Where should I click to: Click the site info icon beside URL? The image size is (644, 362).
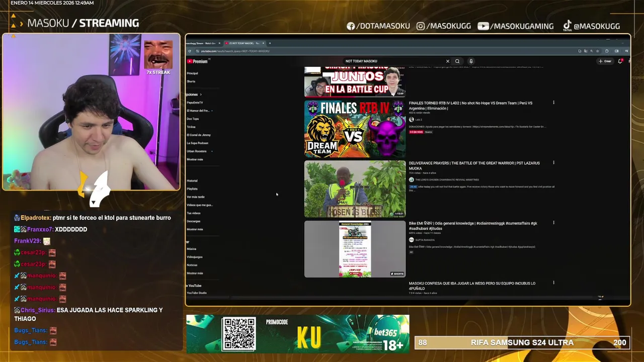point(197,51)
